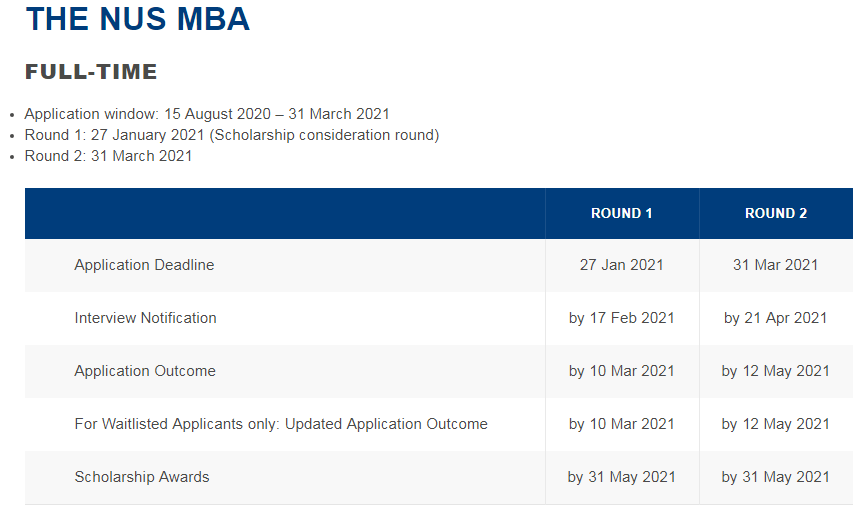
Task: Click the THE NUS MBA heading
Action: pyautogui.click(x=138, y=19)
